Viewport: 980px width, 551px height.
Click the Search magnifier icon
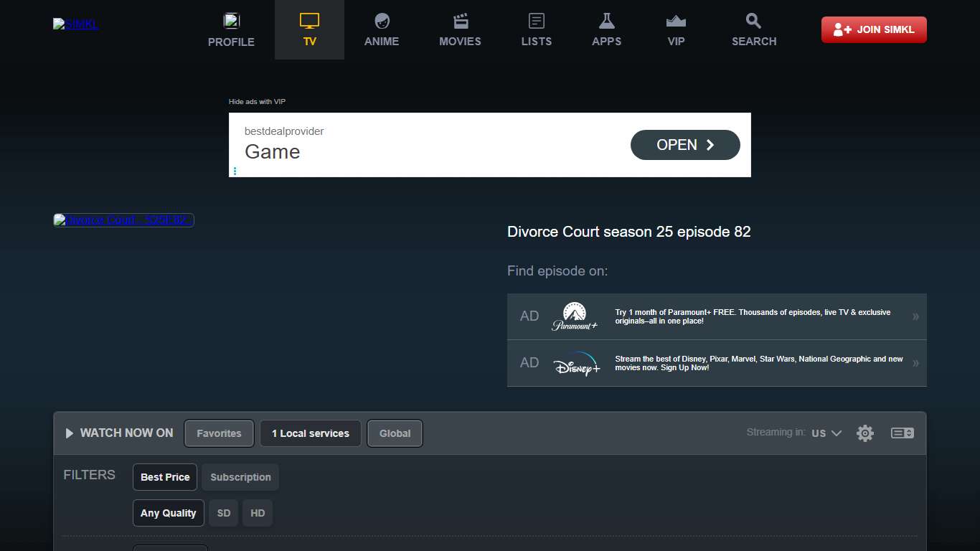tap(753, 21)
